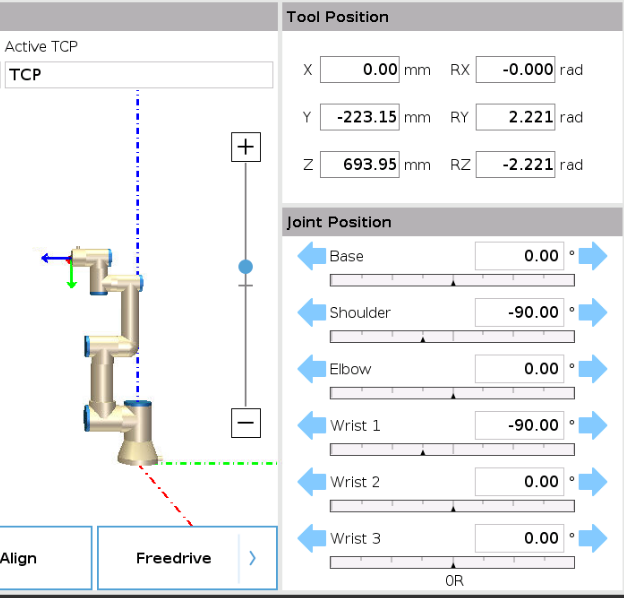Increase Wrist 1 joint with right arrow
Screen dimensions: 624x598
click(593, 425)
